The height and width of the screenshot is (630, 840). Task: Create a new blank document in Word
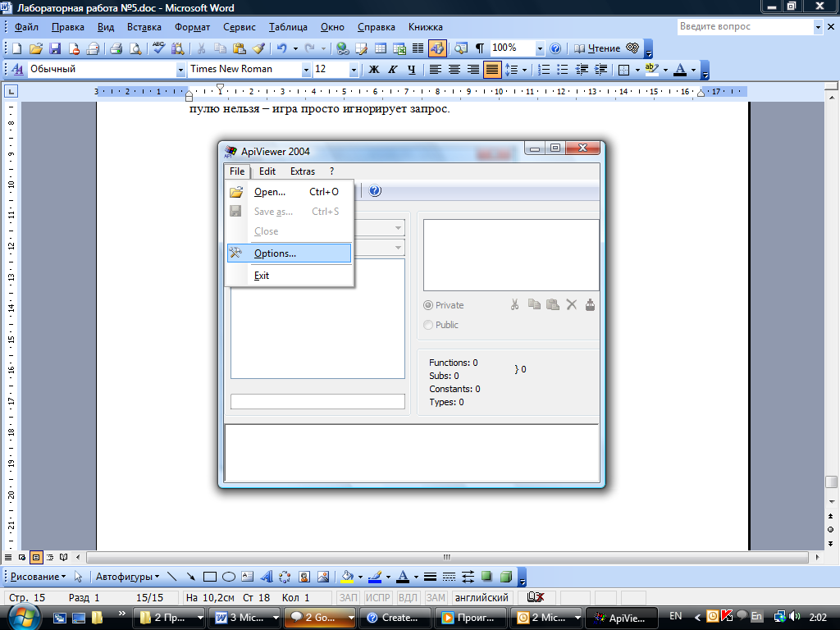pyautogui.click(x=16, y=48)
